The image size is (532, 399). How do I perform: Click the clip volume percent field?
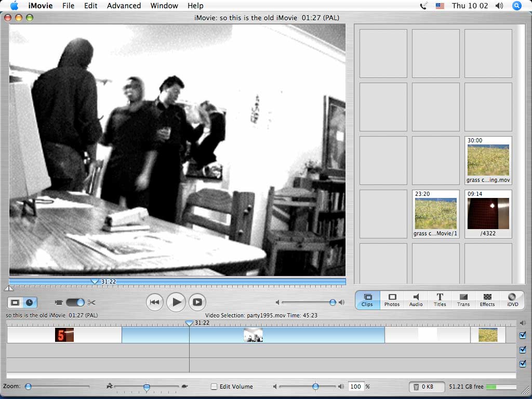(x=355, y=387)
